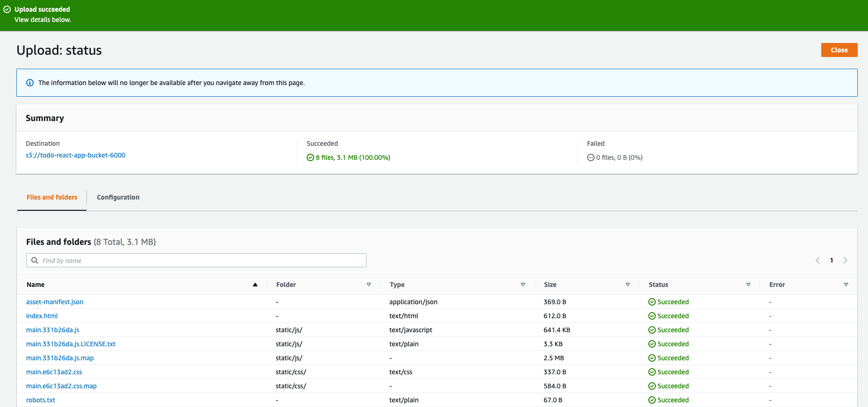Click the success icon in the main.e6c13ad2.css row
The width and height of the screenshot is (868, 407).
click(x=652, y=372)
